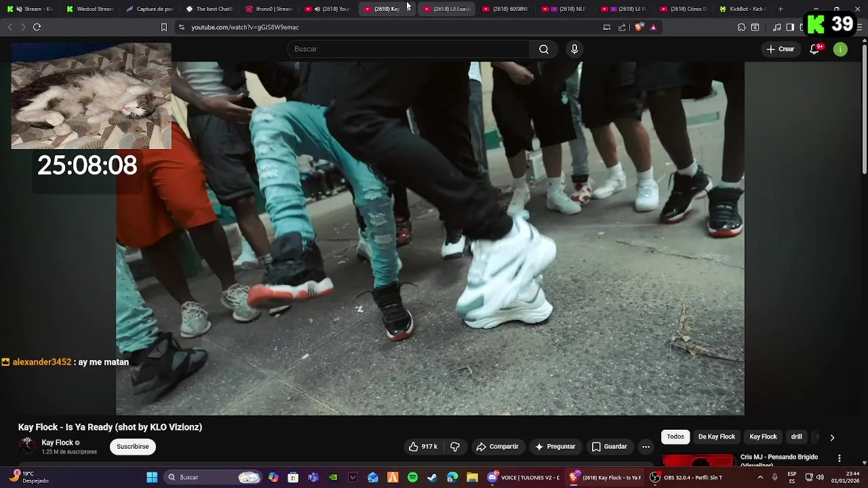Image resolution: width=868 pixels, height=488 pixels.
Task: Open Kay Flock channel avatar
Action: point(28,445)
